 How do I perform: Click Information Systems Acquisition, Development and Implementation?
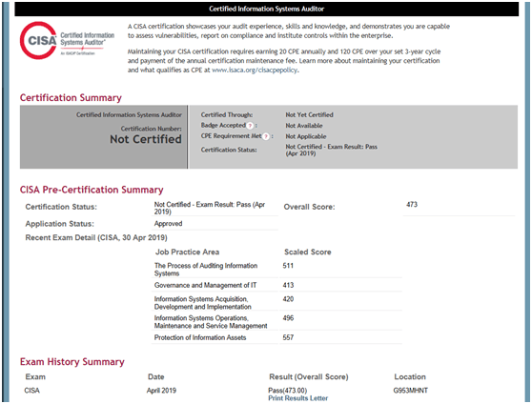[202, 303]
